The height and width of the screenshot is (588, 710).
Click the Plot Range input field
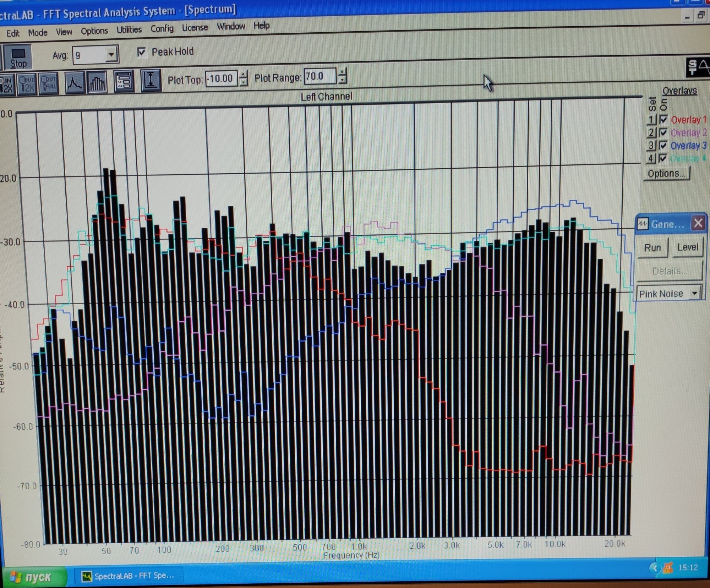pos(319,76)
